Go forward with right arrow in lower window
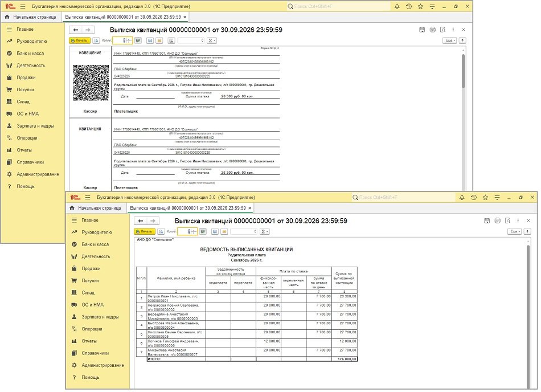 click(x=153, y=221)
